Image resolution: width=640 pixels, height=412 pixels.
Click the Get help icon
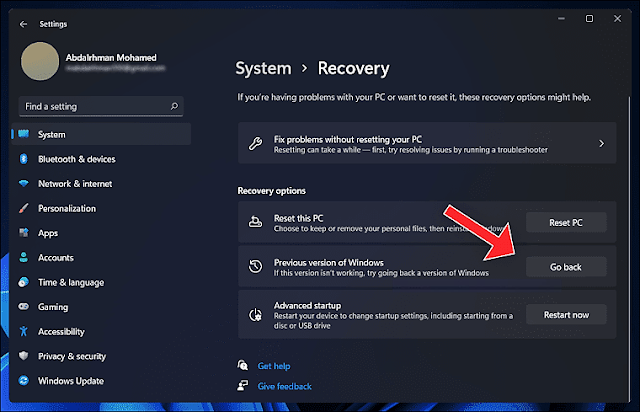click(x=243, y=365)
